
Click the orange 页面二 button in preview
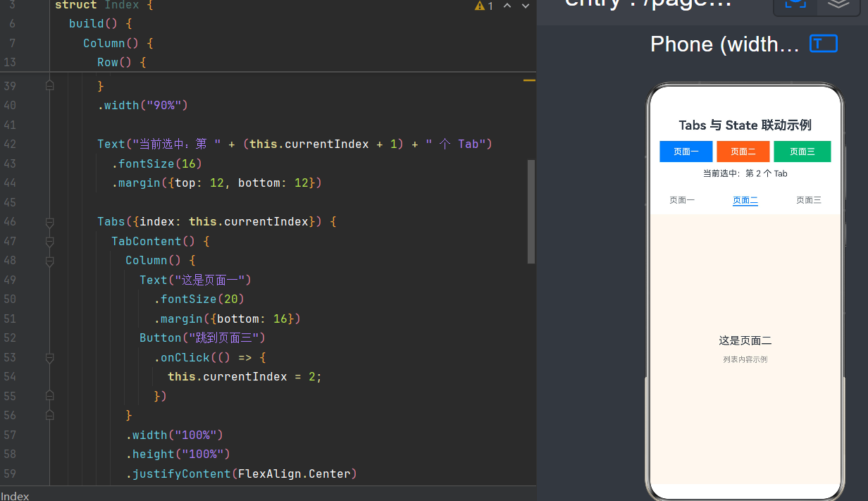coord(743,151)
